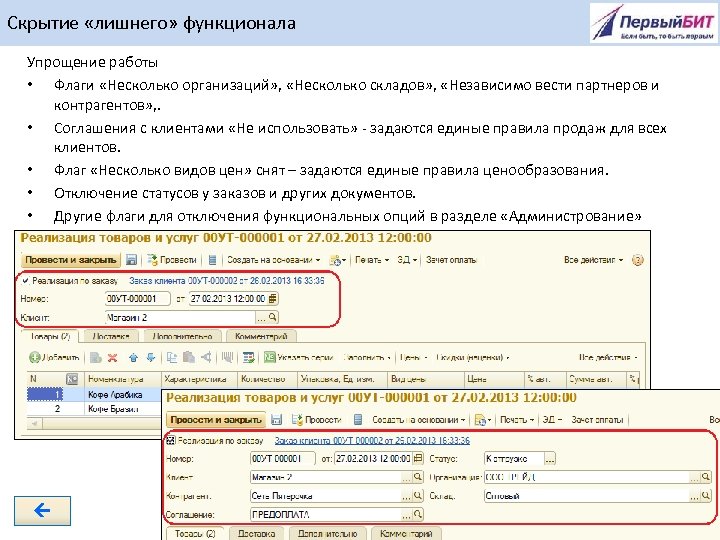Move row down with blue down-arrow icon
This screenshot has height=540, width=720.
[151, 357]
